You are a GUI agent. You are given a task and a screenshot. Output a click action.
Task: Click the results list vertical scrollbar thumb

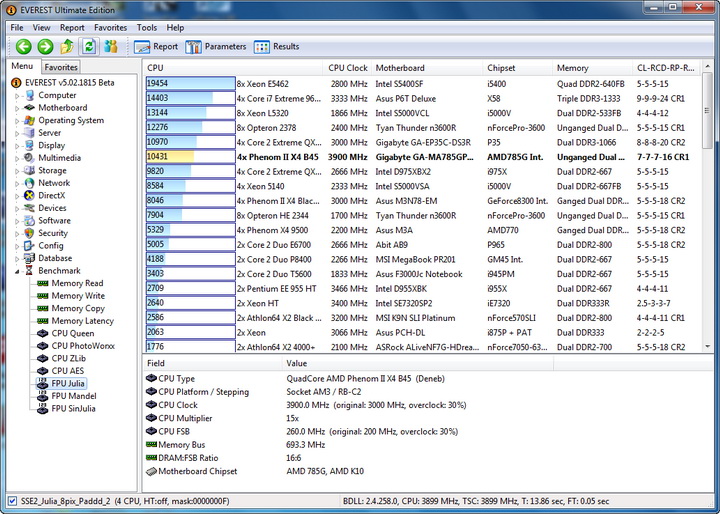pyautogui.click(x=708, y=110)
